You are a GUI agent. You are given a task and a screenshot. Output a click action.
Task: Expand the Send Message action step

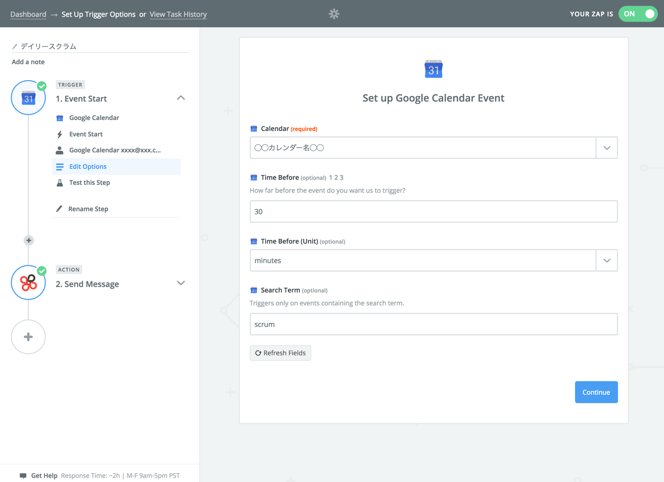[181, 283]
